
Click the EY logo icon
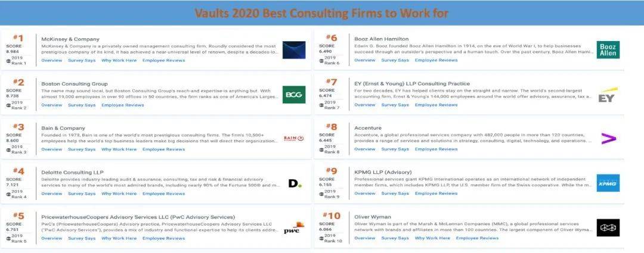(x=608, y=95)
